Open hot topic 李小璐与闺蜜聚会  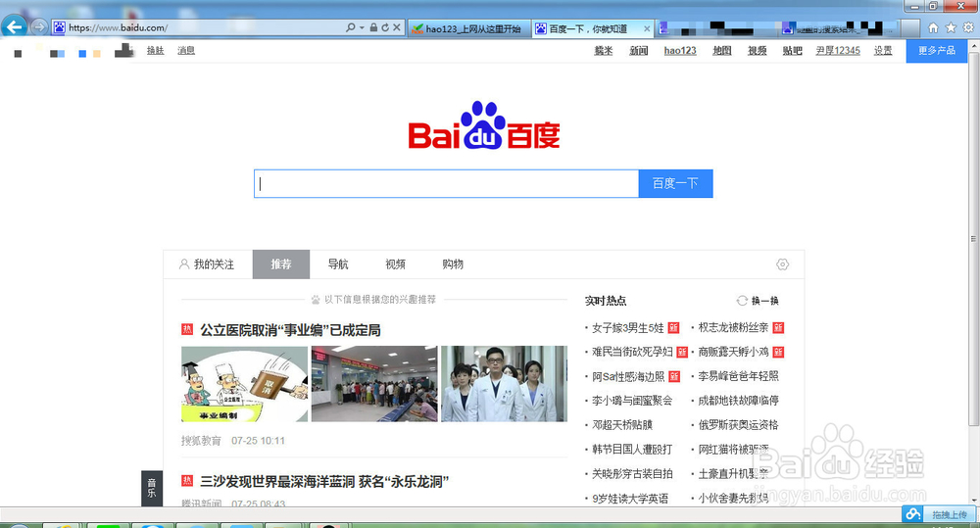632,401
